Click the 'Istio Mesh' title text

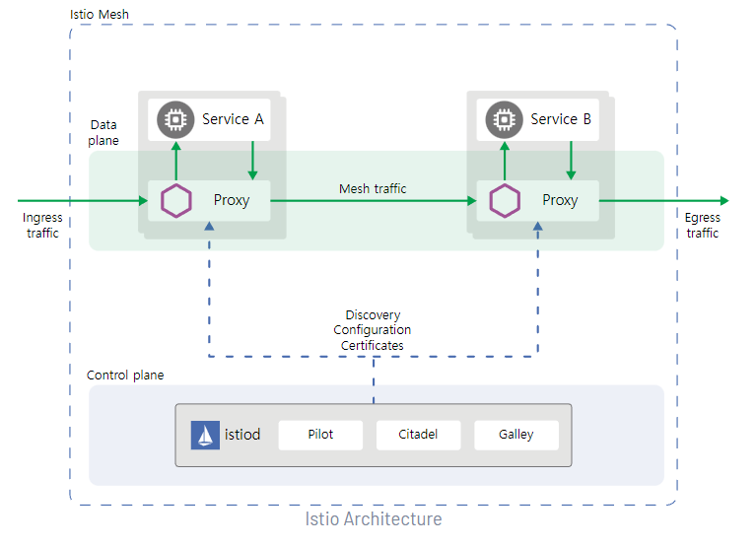(x=100, y=15)
